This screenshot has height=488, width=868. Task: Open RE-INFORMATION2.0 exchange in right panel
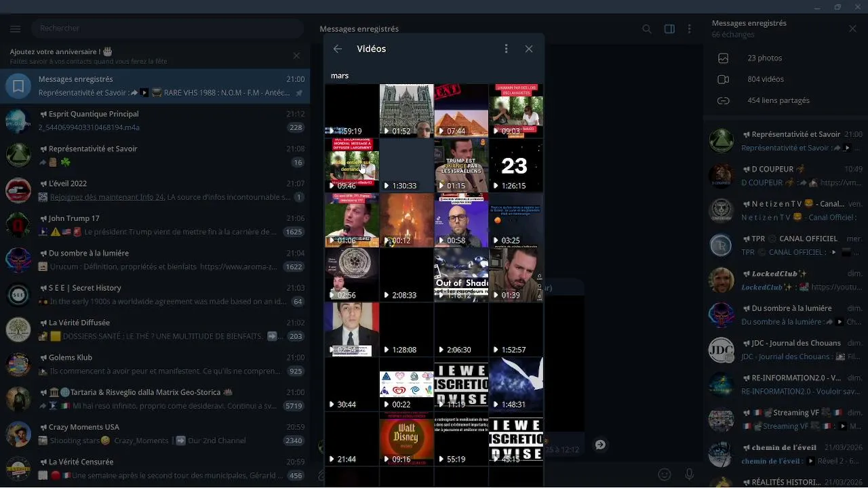click(785, 384)
